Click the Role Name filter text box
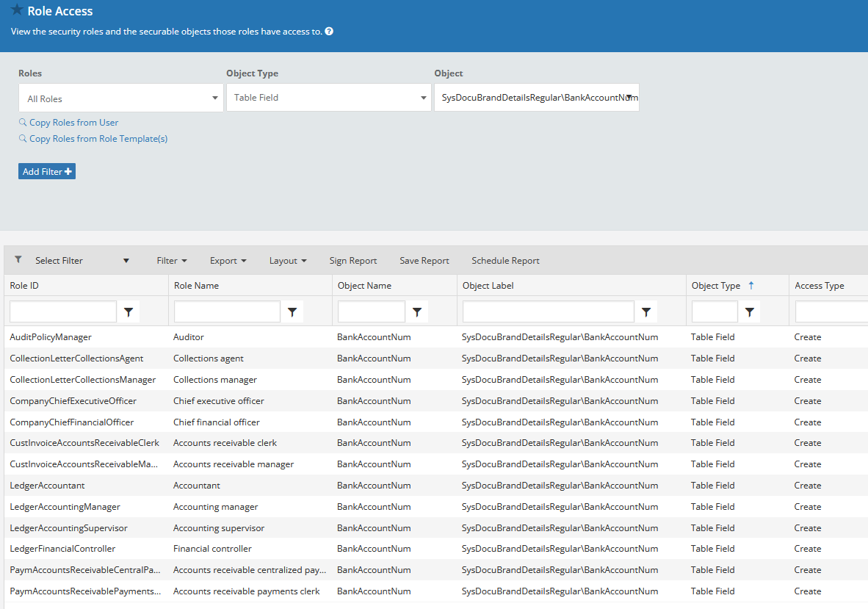868x609 pixels. tap(227, 312)
